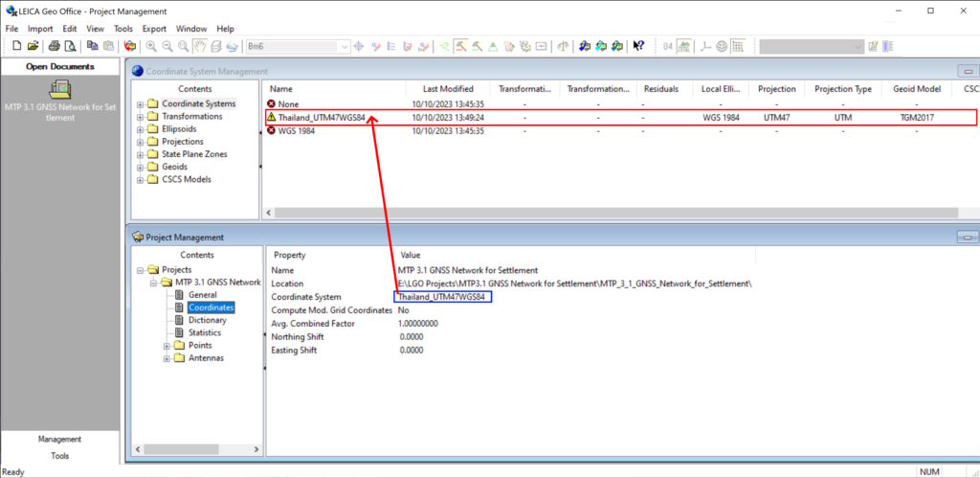Click Tools at the sidebar bottom
Viewport: 980px width, 478px height.
(x=59, y=456)
